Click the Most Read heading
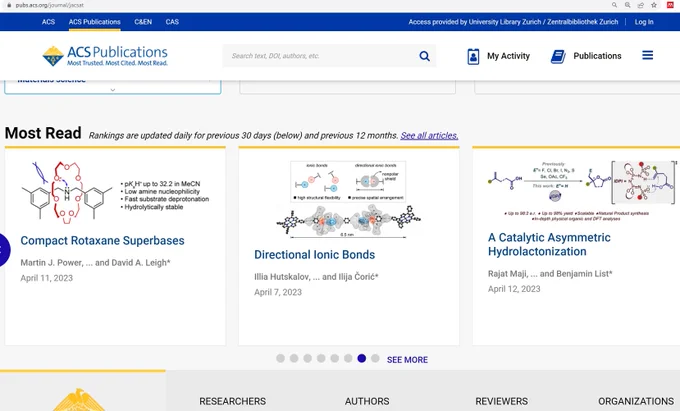The height and width of the screenshot is (411, 680). (x=43, y=133)
